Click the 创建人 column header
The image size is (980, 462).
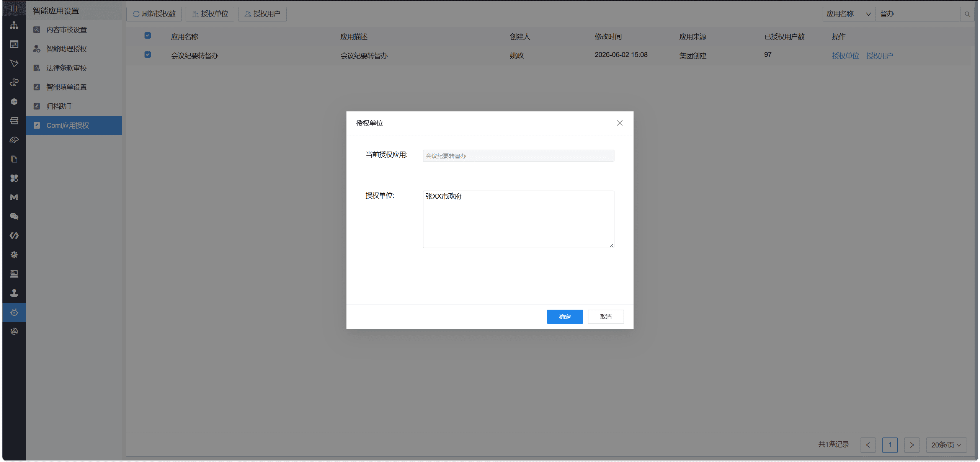tap(520, 37)
